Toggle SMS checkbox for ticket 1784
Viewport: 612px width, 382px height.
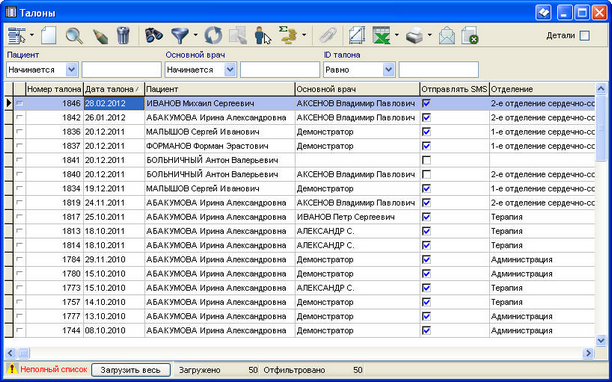click(x=427, y=259)
